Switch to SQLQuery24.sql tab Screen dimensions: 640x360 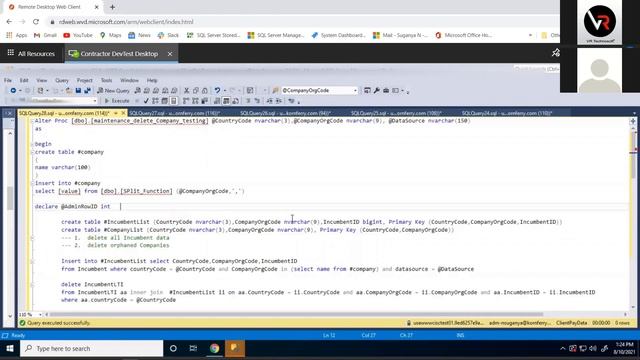pyautogui.click(x=507, y=113)
